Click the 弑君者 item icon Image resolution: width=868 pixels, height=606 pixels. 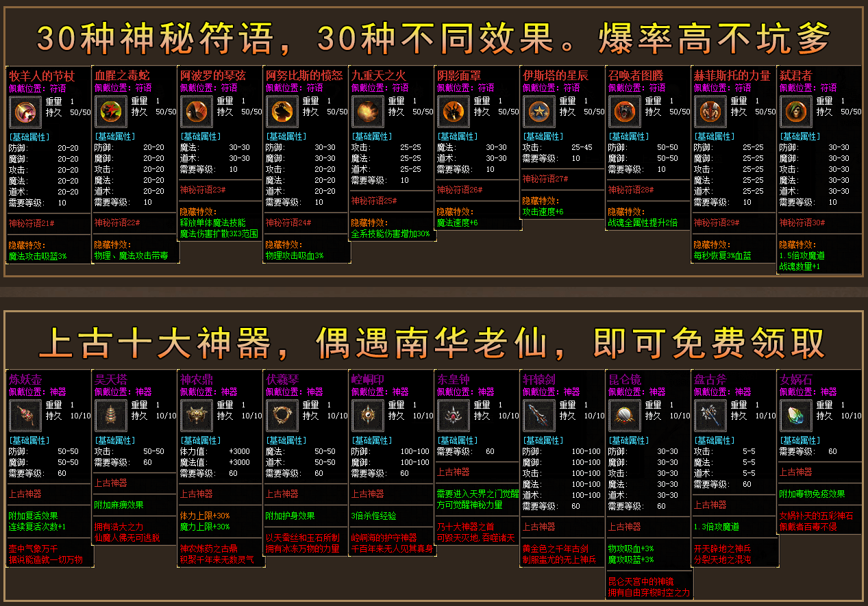(x=796, y=112)
